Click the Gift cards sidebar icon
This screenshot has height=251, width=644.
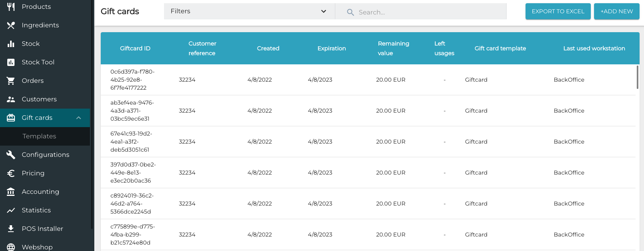click(11, 117)
